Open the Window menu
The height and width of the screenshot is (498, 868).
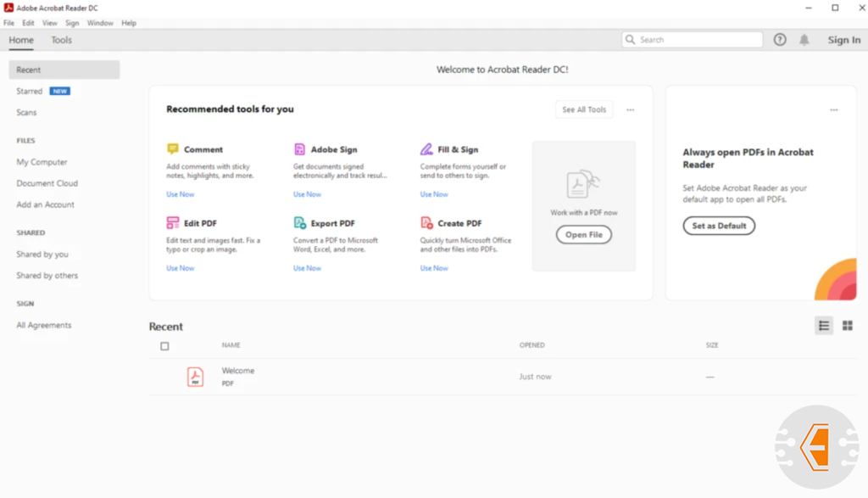point(100,23)
